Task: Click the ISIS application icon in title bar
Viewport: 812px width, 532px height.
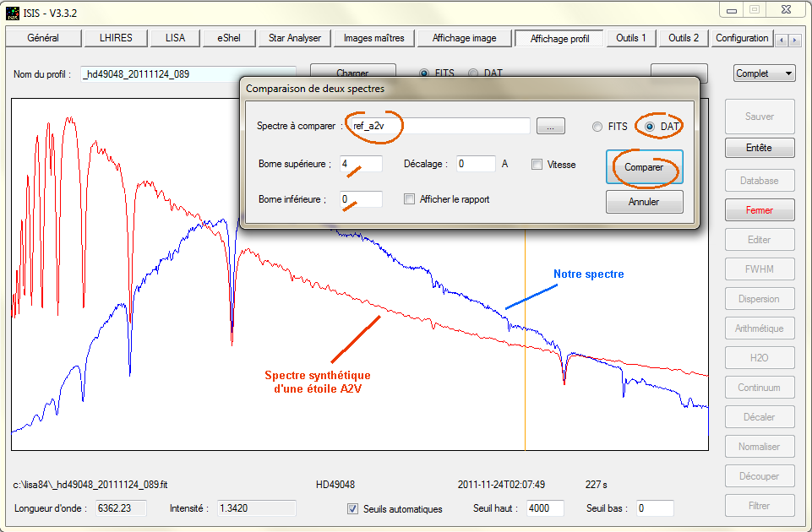Action: [13, 12]
